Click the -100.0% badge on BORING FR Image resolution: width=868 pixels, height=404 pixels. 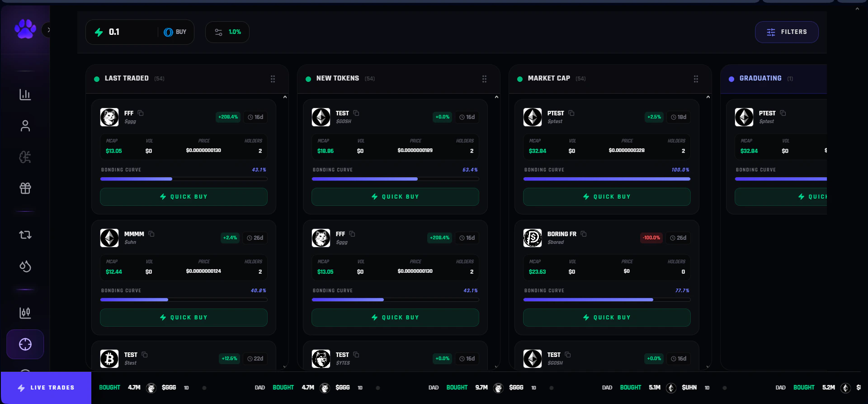pyautogui.click(x=651, y=238)
